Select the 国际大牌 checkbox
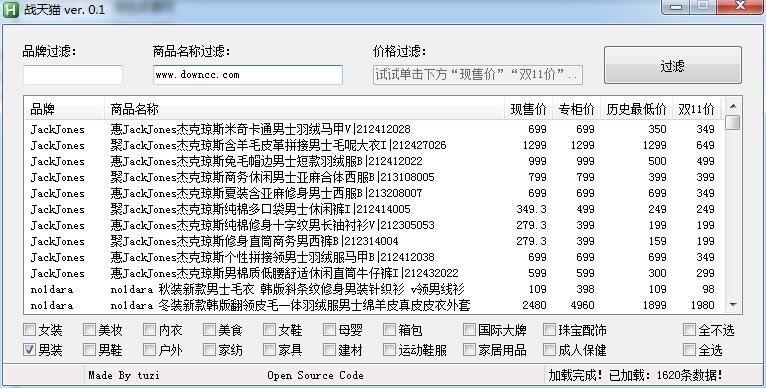 click(469, 330)
